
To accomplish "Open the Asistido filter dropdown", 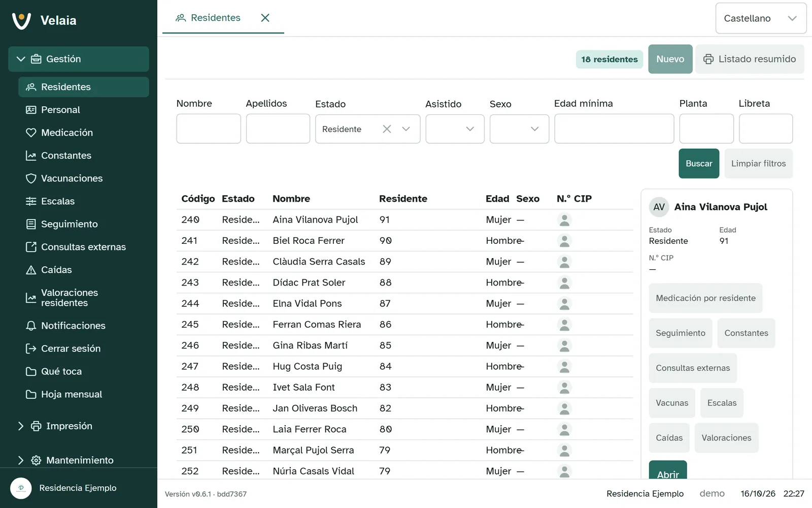I will pyautogui.click(x=455, y=129).
